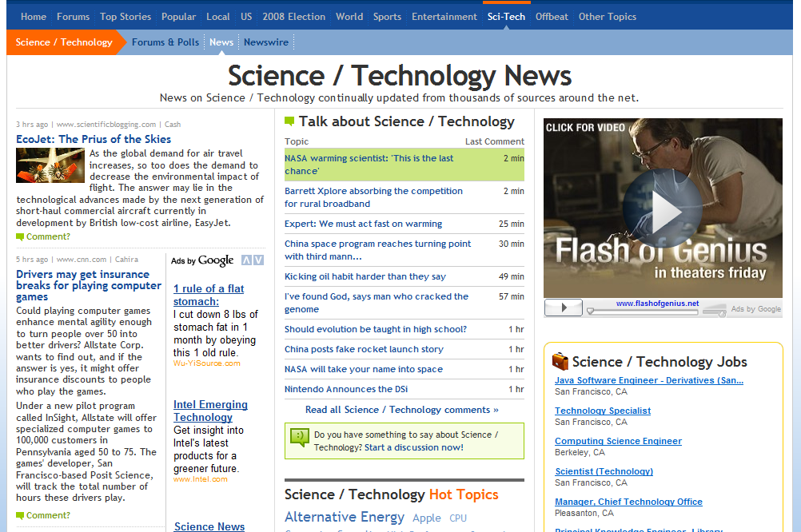Click 'Start a discussion now!' link
Screen dimensions: 801x532
pos(414,448)
